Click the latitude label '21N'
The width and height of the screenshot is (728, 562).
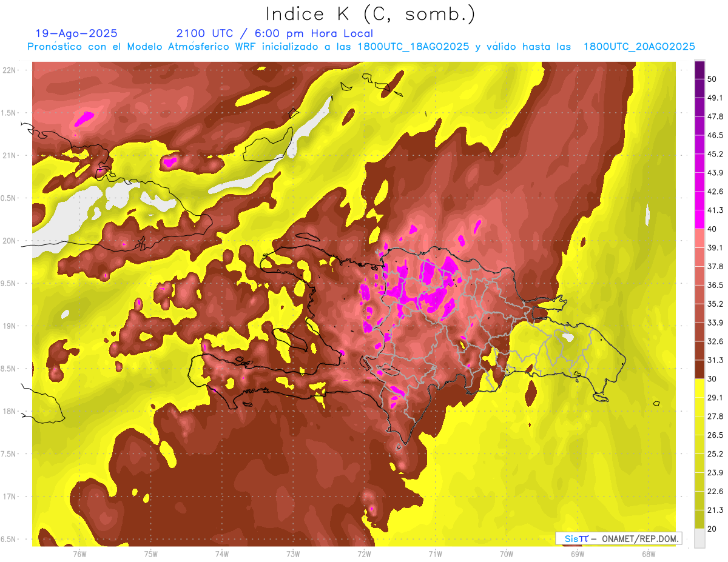click(10, 156)
